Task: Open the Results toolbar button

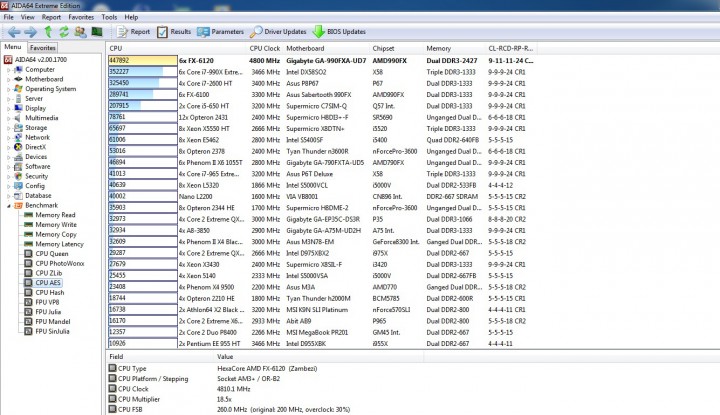Action: click(x=174, y=32)
